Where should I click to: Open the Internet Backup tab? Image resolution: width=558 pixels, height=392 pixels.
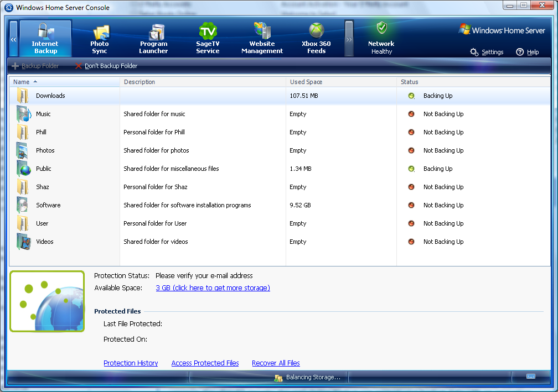click(x=45, y=38)
